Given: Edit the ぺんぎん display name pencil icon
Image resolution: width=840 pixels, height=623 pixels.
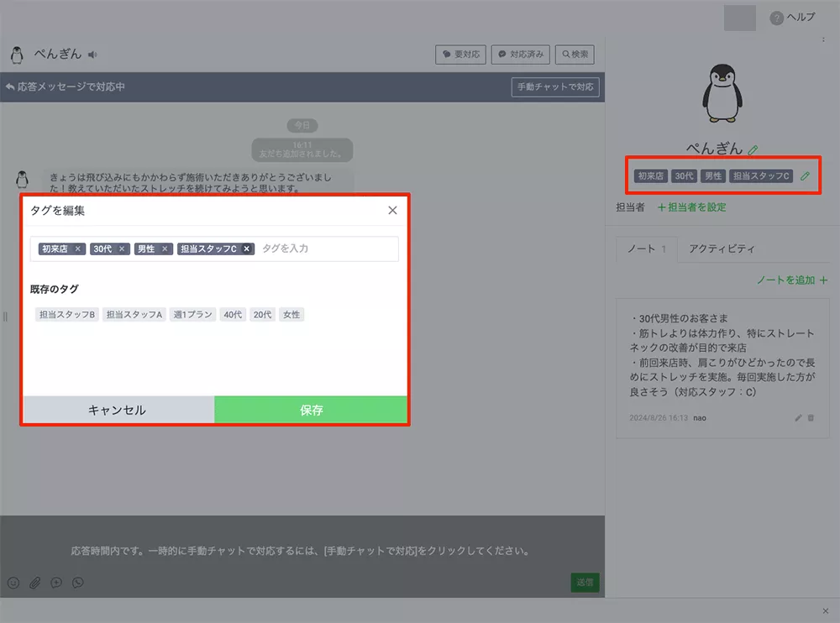Looking at the screenshot, I should [753, 149].
